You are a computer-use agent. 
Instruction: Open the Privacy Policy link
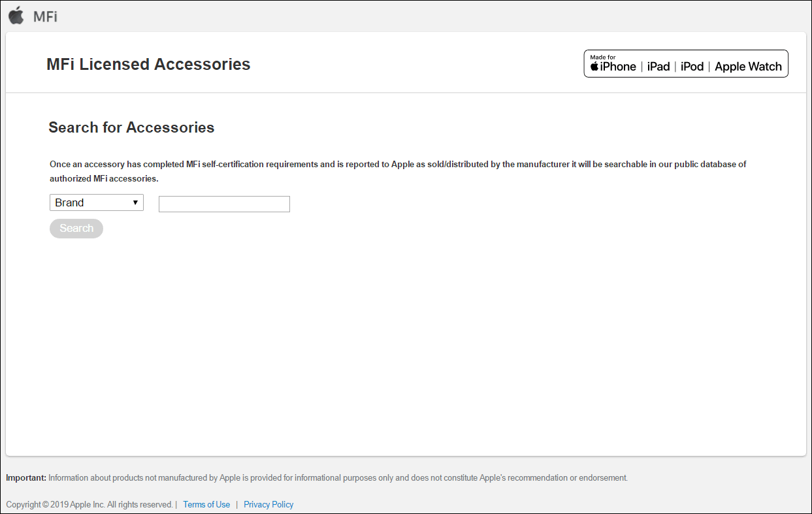pyautogui.click(x=268, y=504)
